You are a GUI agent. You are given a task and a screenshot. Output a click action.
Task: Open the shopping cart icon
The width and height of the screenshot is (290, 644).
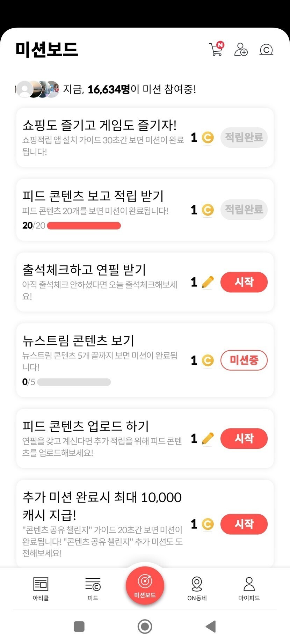coord(216,49)
